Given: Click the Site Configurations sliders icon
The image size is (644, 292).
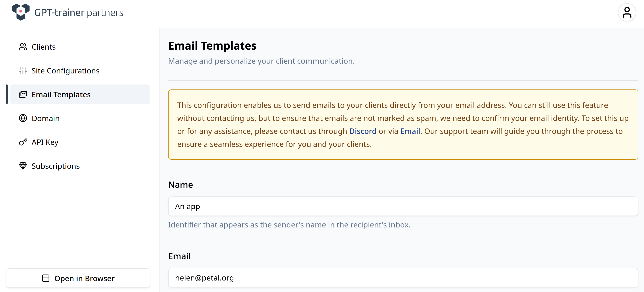Looking at the screenshot, I should pos(23,70).
